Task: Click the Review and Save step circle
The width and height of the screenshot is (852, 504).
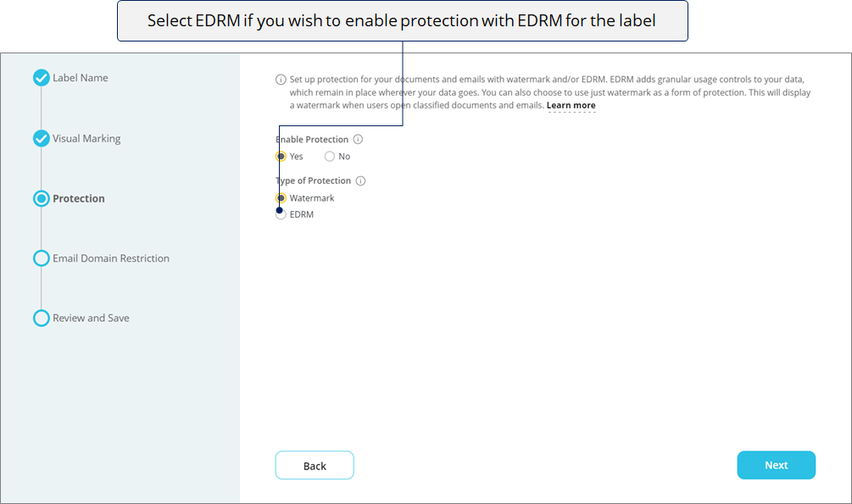Action: pyautogui.click(x=42, y=318)
